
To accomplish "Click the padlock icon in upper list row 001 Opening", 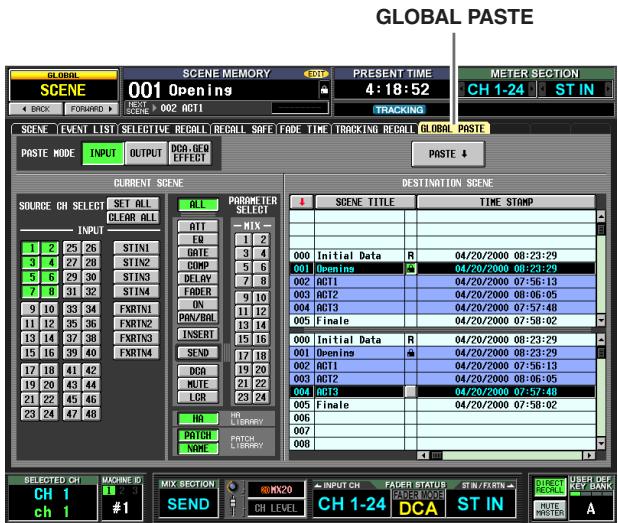I will (411, 269).
